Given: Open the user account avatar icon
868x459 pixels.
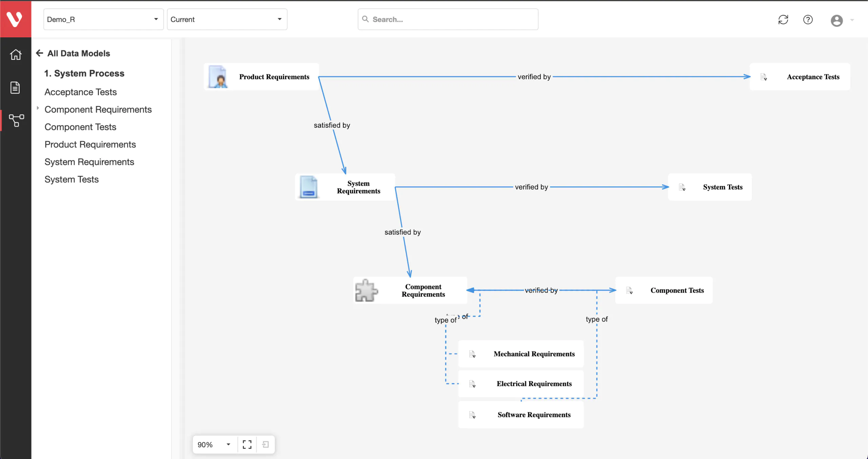Looking at the screenshot, I should pos(836,20).
